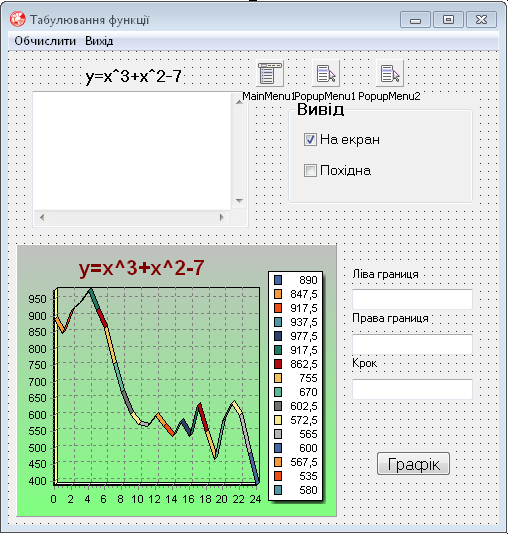508x534 pixels.
Task: Click the "Графік" button
Action: 413,464
